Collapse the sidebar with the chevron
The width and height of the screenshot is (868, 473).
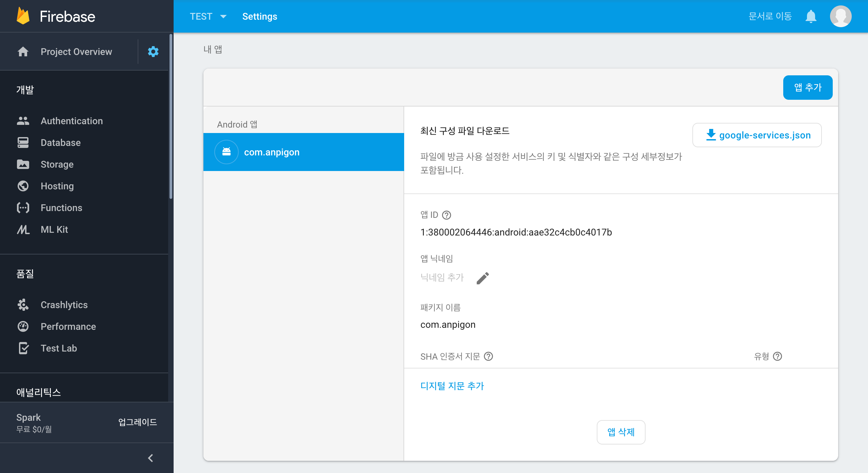151,458
